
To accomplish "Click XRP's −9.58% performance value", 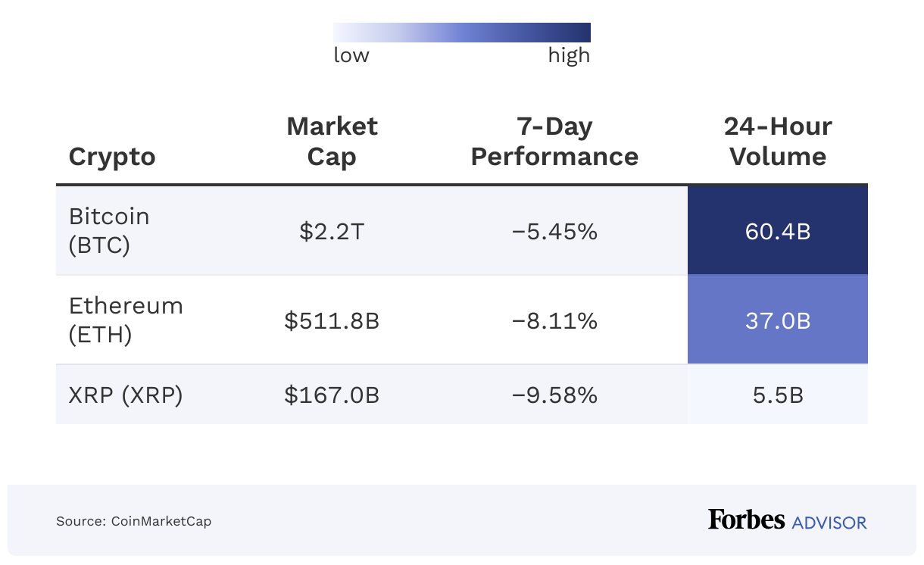I will [x=554, y=395].
